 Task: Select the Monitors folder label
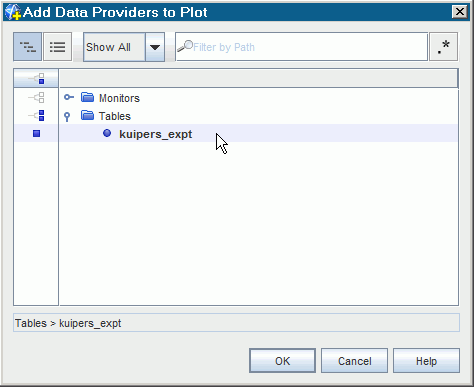tap(119, 98)
